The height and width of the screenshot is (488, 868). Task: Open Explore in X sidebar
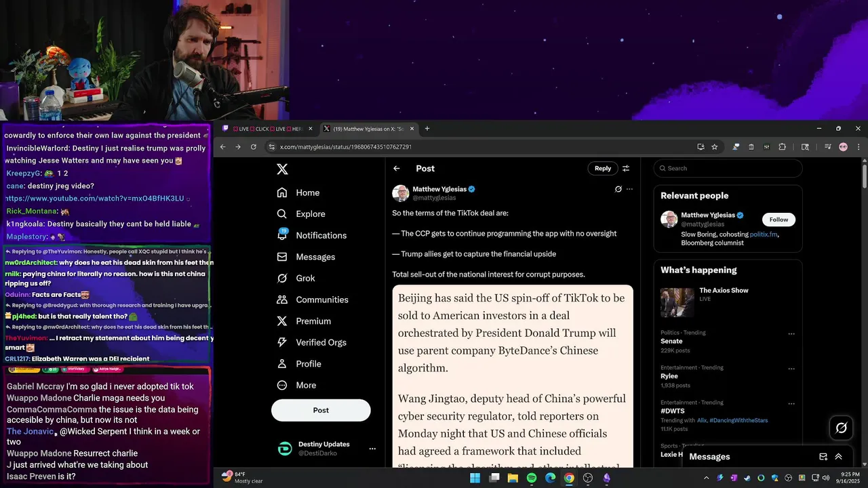tap(301, 214)
